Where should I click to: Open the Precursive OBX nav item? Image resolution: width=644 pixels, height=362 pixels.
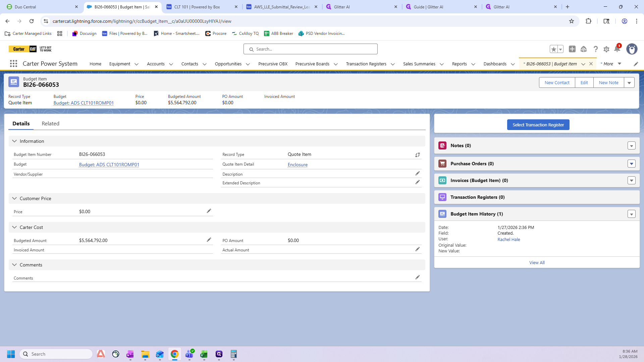pyautogui.click(x=273, y=64)
